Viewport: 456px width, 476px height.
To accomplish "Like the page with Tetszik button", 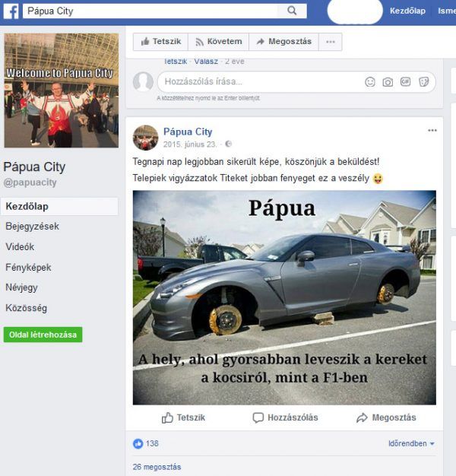I will tap(160, 42).
